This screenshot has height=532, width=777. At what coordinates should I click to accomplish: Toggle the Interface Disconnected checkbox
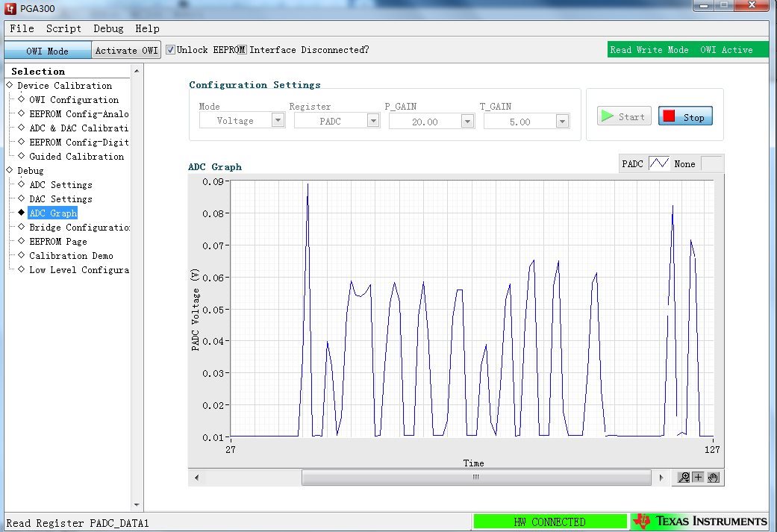tap(242, 50)
